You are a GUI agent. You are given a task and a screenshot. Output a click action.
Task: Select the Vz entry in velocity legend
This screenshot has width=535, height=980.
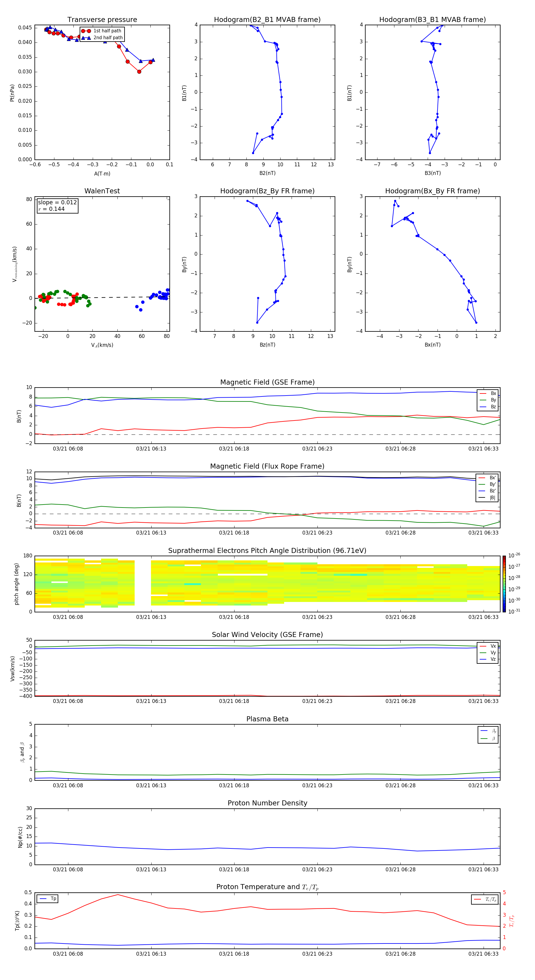pos(488,659)
